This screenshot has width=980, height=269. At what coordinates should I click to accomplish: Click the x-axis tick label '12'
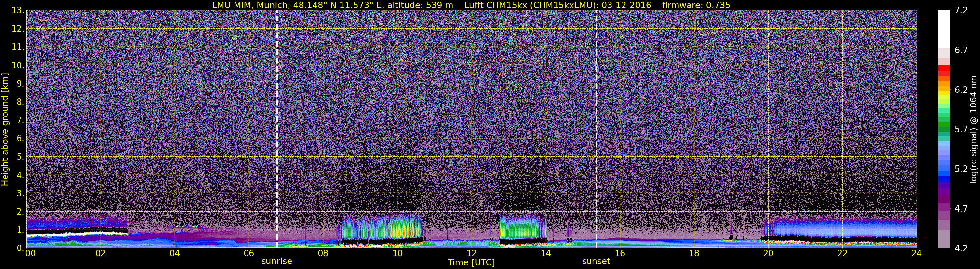coord(471,254)
